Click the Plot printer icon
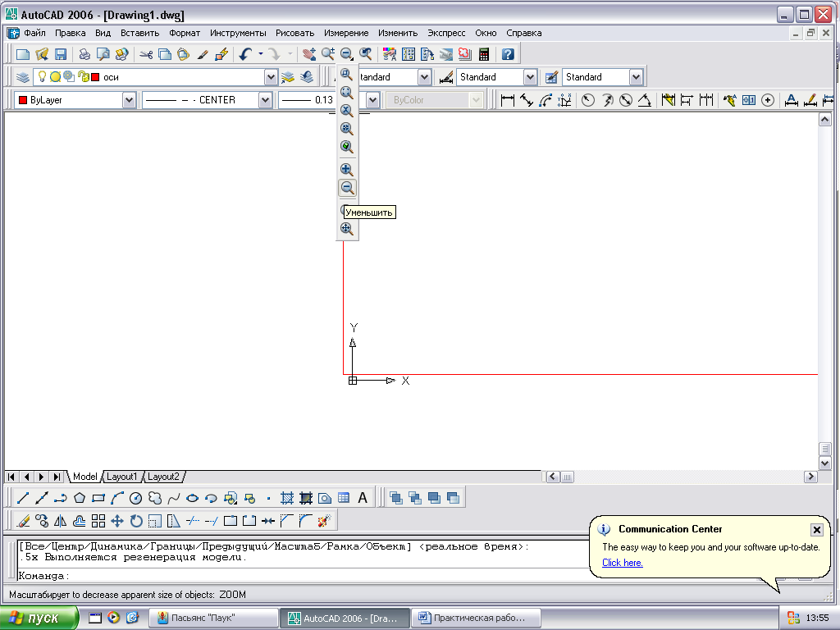This screenshot has height=630, width=840. click(84, 54)
